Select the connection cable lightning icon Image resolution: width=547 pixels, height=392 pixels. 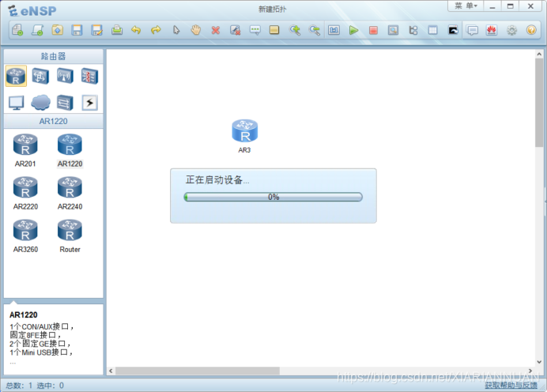[89, 103]
